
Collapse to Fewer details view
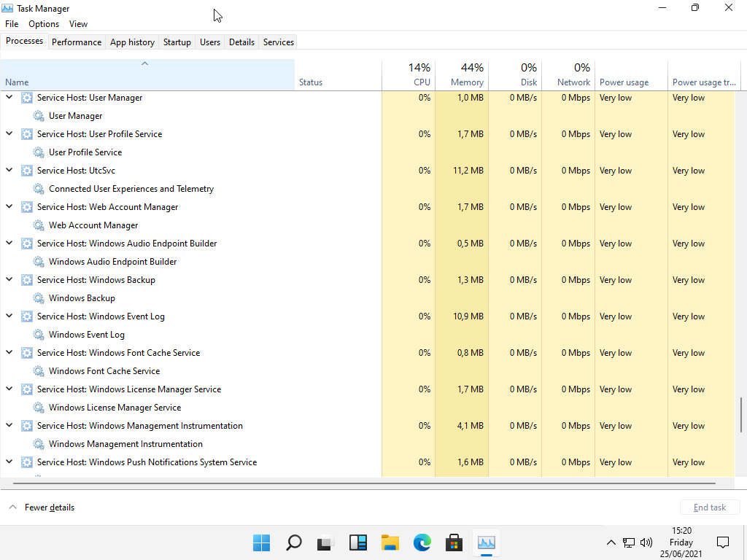[42, 507]
